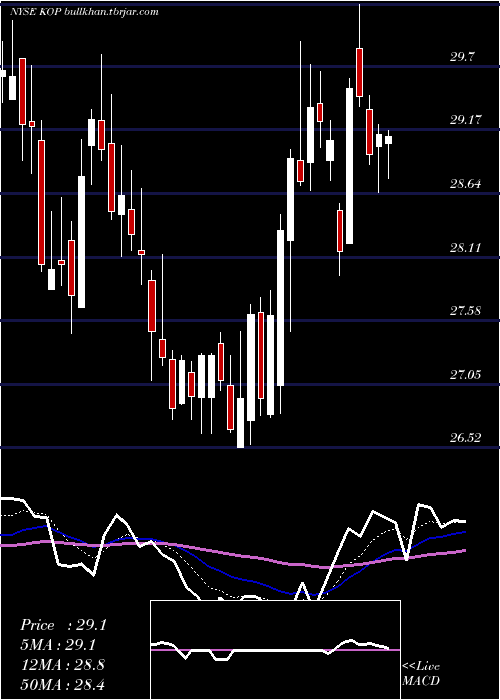Click the 27.58 price axis label
The height and width of the screenshot is (700, 500).
pos(466,311)
